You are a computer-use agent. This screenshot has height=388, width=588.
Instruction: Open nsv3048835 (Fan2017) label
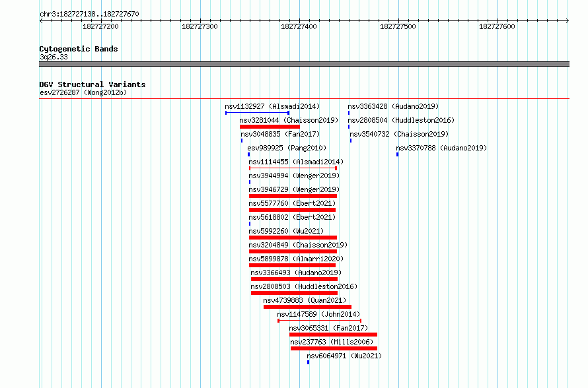tap(280, 134)
